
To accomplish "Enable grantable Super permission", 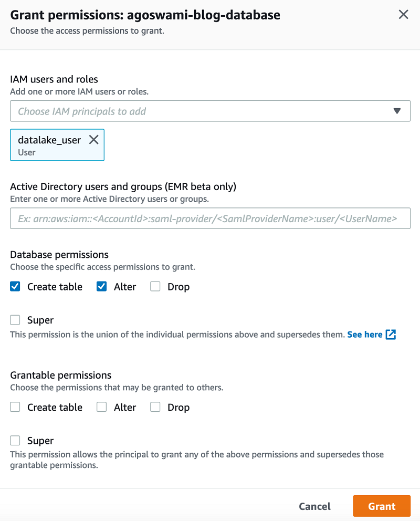I will pos(15,441).
